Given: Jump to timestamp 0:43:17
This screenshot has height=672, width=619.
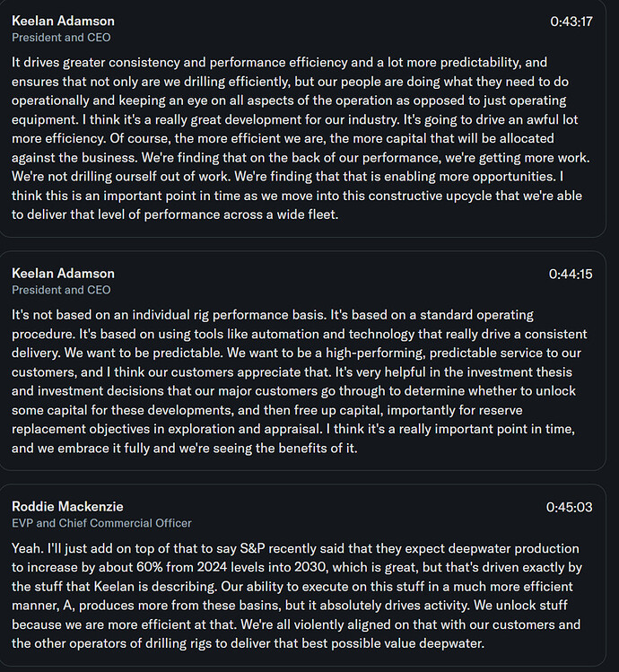Looking at the screenshot, I should click(571, 22).
